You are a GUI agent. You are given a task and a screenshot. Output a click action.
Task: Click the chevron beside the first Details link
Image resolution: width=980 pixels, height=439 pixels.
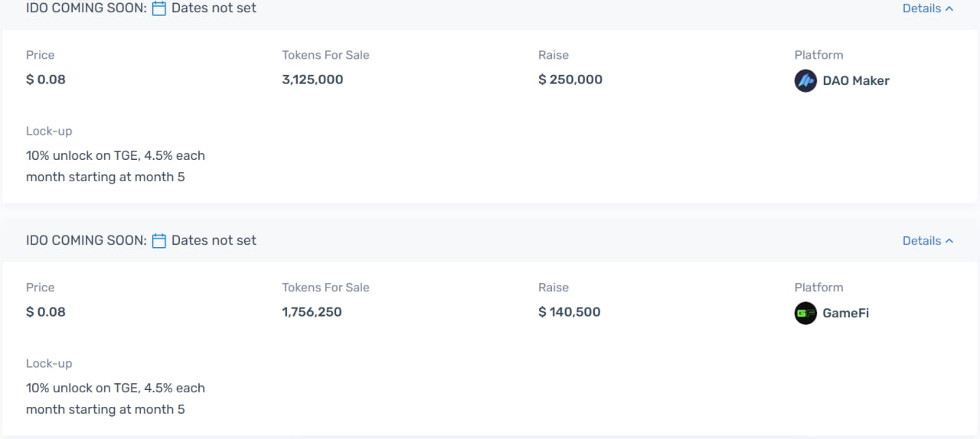point(949,8)
